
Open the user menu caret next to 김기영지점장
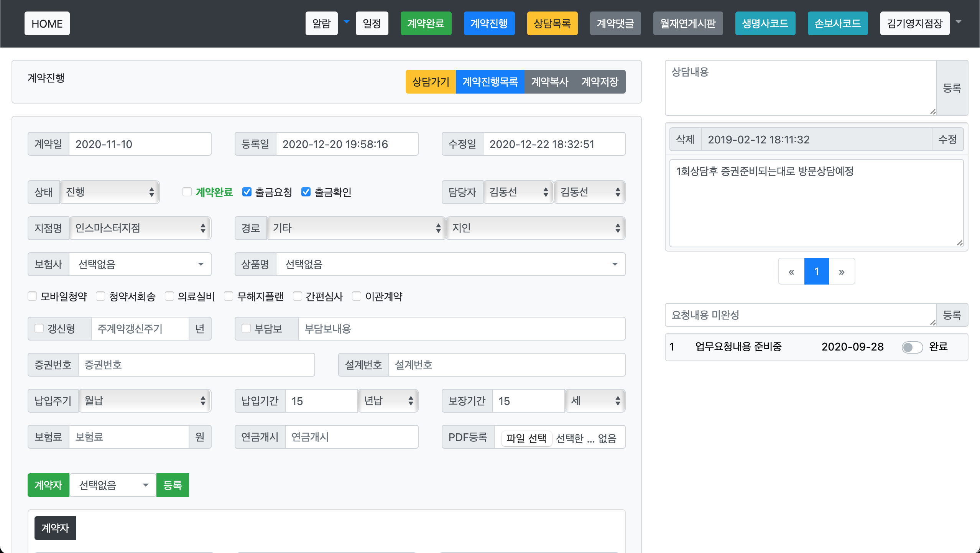(x=959, y=22)
